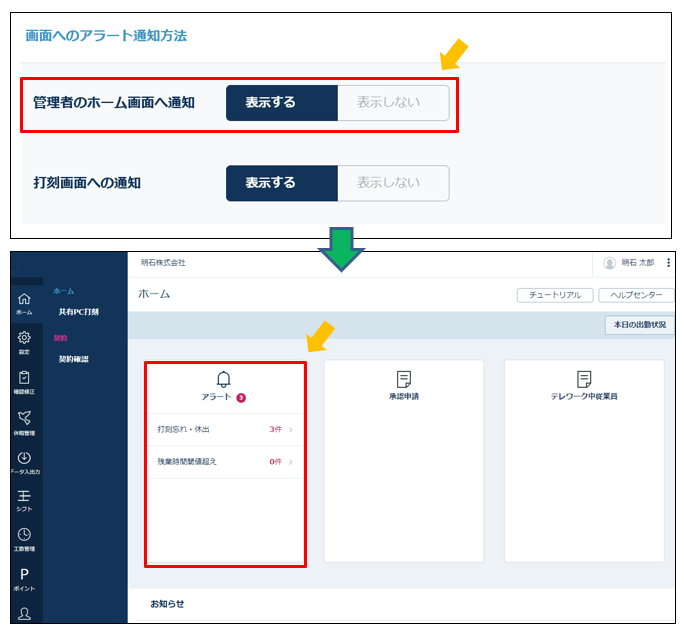Click the 契約 category label in submenu
This screenshot has height=634, width=684.
tap(61, 338)
